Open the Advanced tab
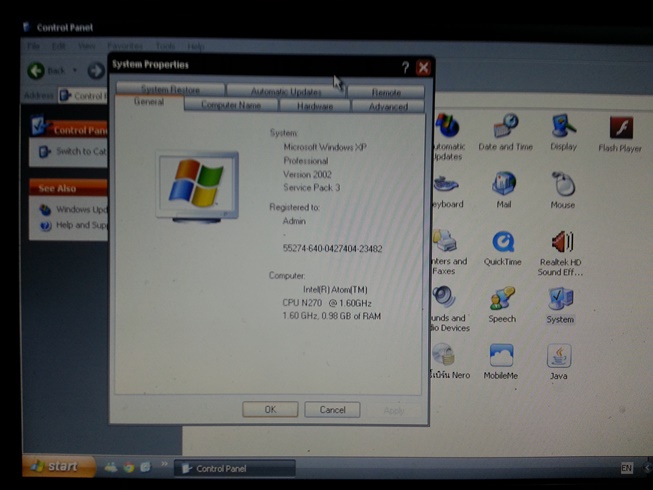Viewport: 653px width, 490px height. (x=387, y=106)
